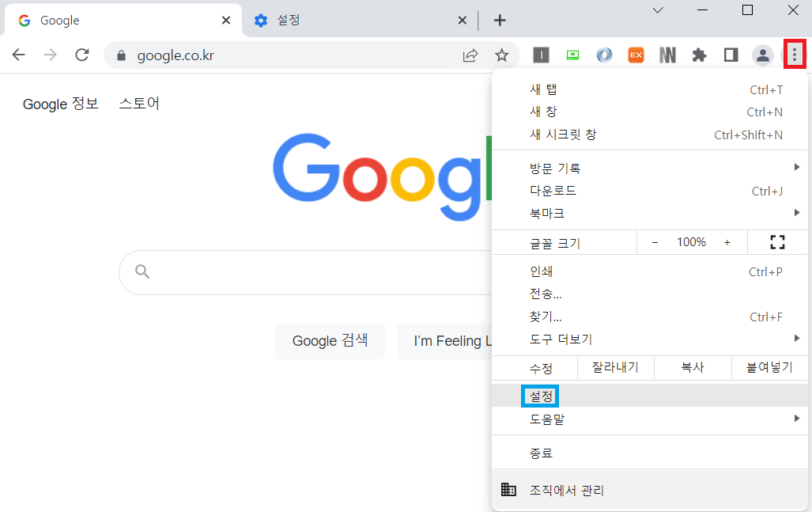Click 붙여넣기 in edit row

pyautogui.click(x=769, y=367)
